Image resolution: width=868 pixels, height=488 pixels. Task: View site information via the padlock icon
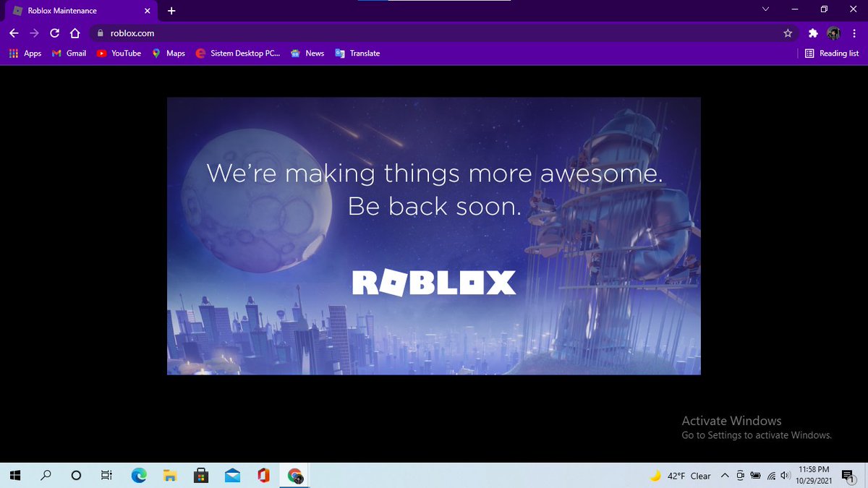tap(101, 33)
